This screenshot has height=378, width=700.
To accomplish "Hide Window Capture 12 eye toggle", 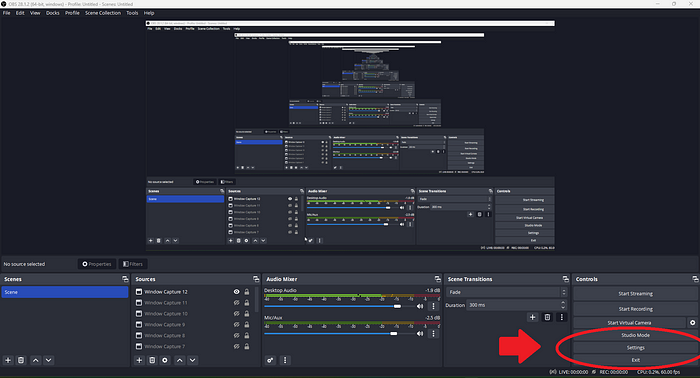I will coord(237,292).
